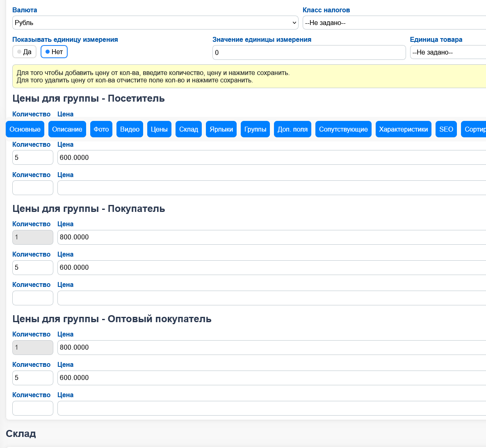
Task: Open the Валюта currency dropdown
Action: click(155, 23)
